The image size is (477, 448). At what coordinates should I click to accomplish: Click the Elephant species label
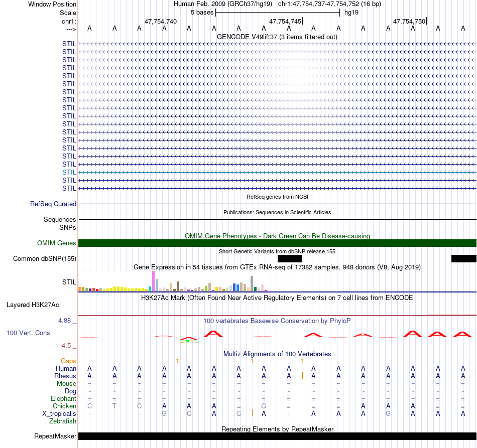pos(64,398)
